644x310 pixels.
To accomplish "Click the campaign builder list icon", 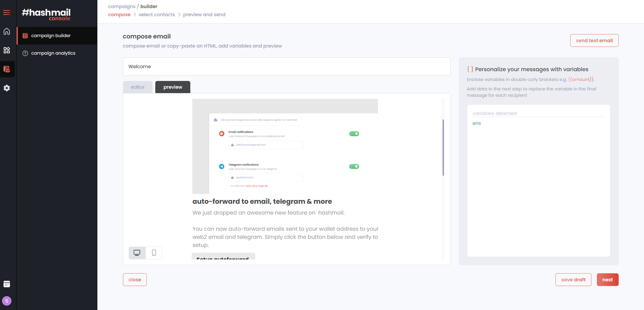I will 25,36.
